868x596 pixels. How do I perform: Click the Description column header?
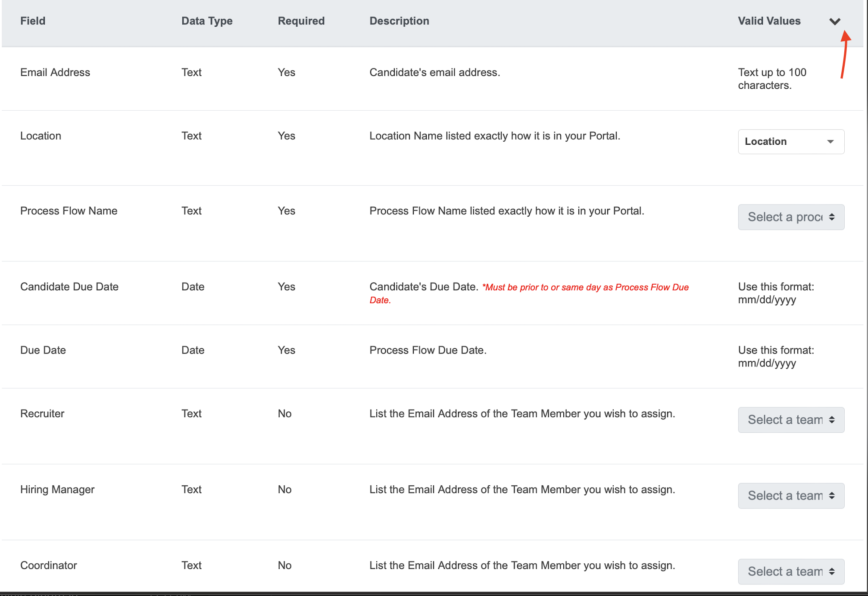399,21
